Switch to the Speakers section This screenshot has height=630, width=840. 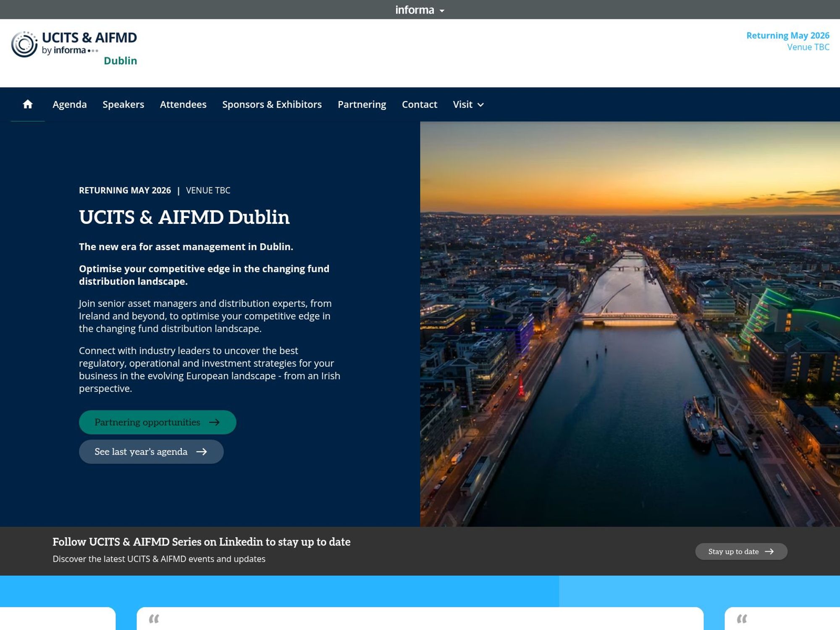(x=123, y=105)
